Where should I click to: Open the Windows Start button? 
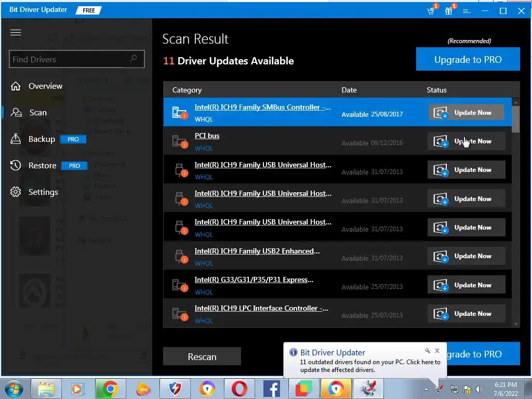click(x=14, y=389)
